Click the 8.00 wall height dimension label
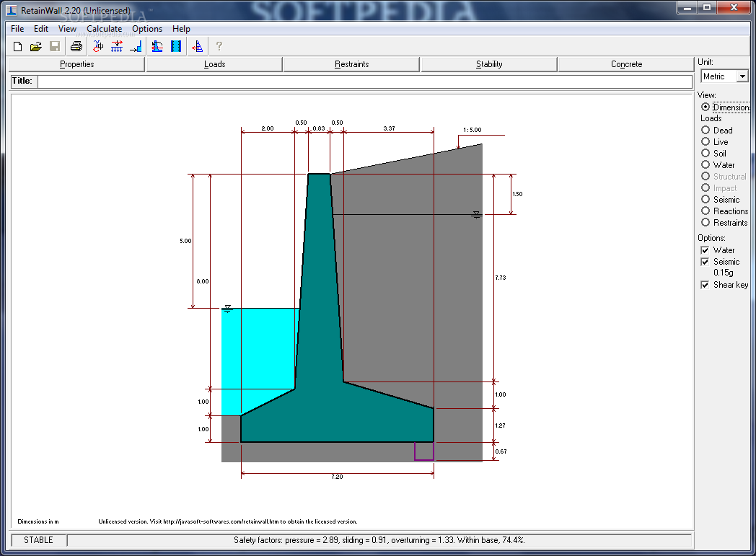The height and width of the screenshot is (556, 756). click(x=203, y=281)
